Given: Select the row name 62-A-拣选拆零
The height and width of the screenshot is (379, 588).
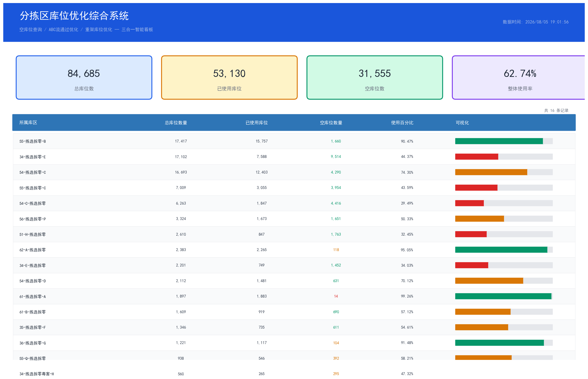Looking at the screenshot, I should pos(33,250).
